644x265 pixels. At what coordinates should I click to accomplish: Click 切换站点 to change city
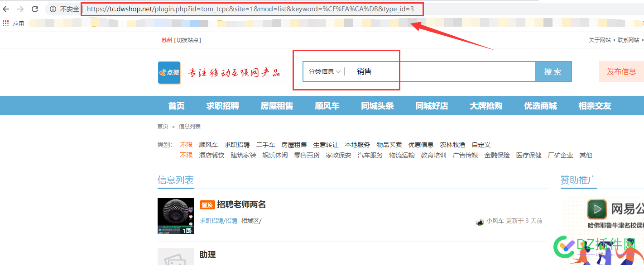(x=188, y=40)
